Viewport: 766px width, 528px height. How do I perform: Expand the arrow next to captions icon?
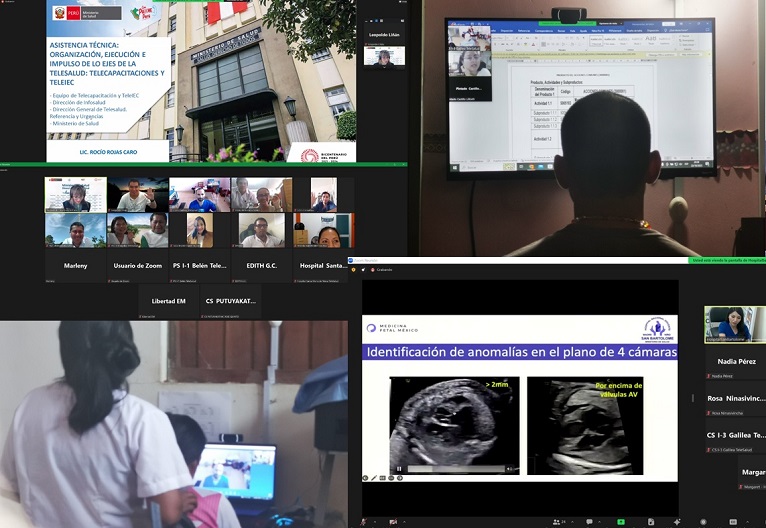point(747,522)
